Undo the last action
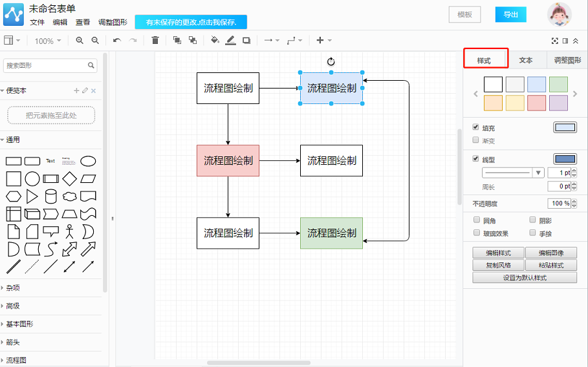Image resolution: width=588 pixels, height=367 pixels. click(x=117, y=41)
